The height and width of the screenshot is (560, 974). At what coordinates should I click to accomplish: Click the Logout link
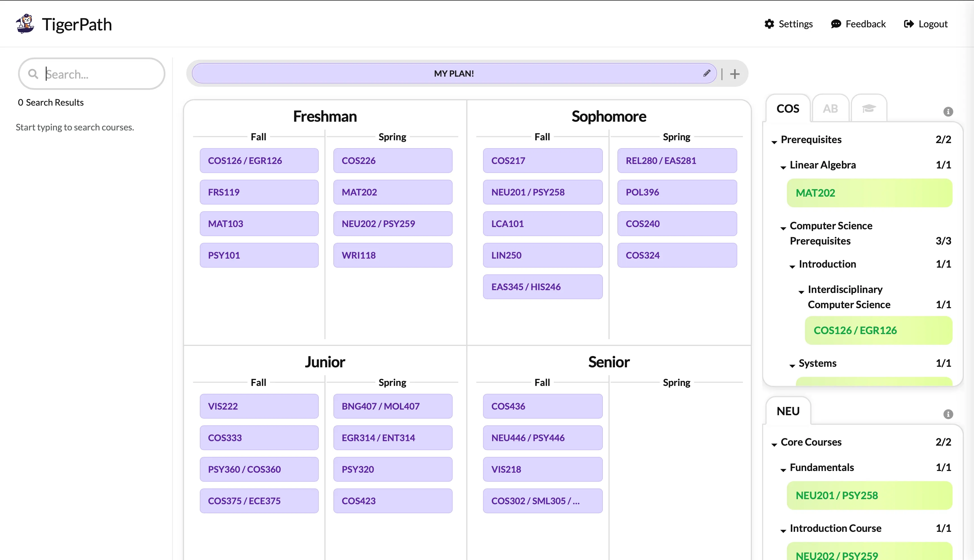coord(933,24)
